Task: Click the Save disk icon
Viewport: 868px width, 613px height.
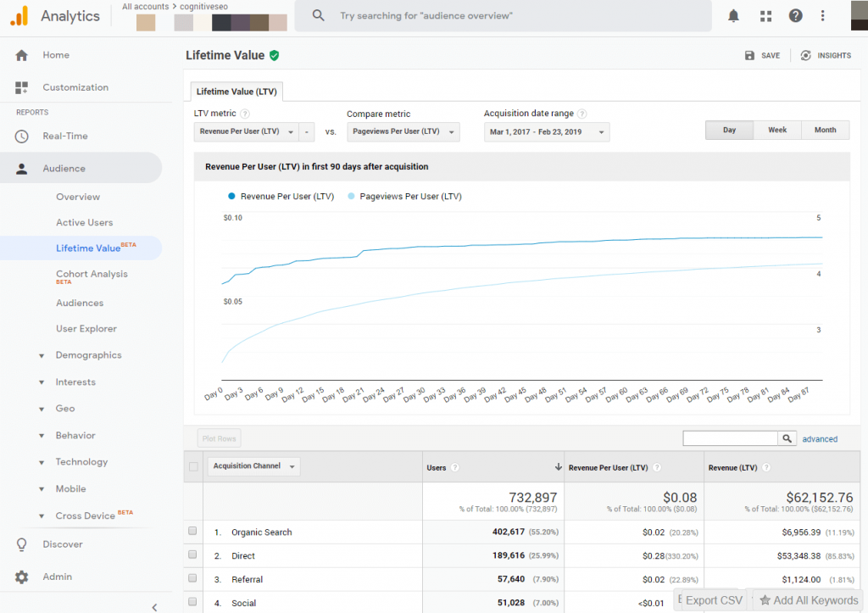Action: pyautogui.click(x=749, y=55)
